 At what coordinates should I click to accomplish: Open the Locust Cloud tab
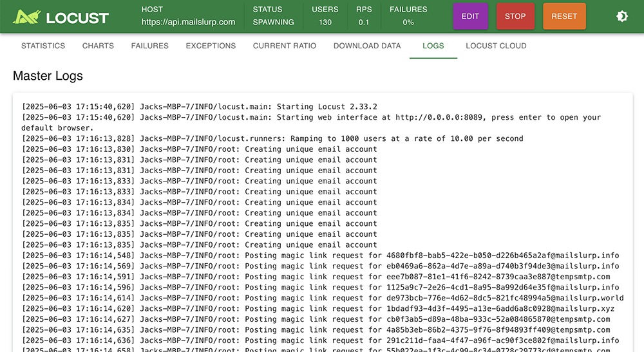496,46
